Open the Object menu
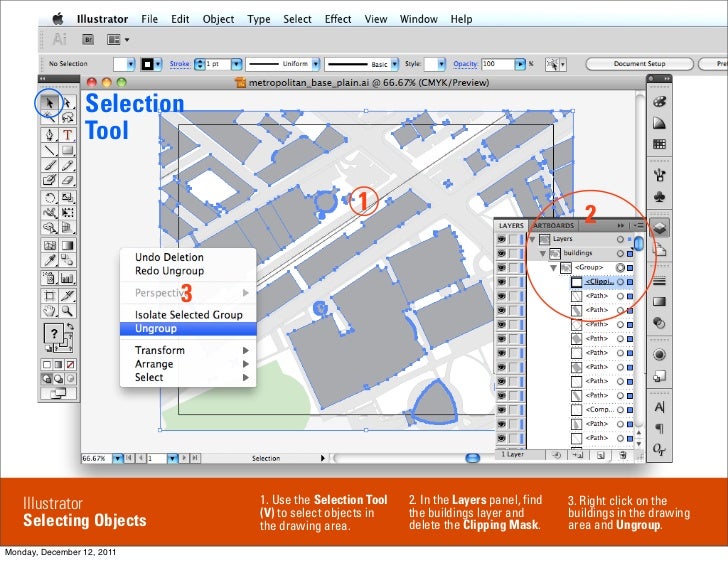The height and width of the screenshot is (561, 728). 218,19
